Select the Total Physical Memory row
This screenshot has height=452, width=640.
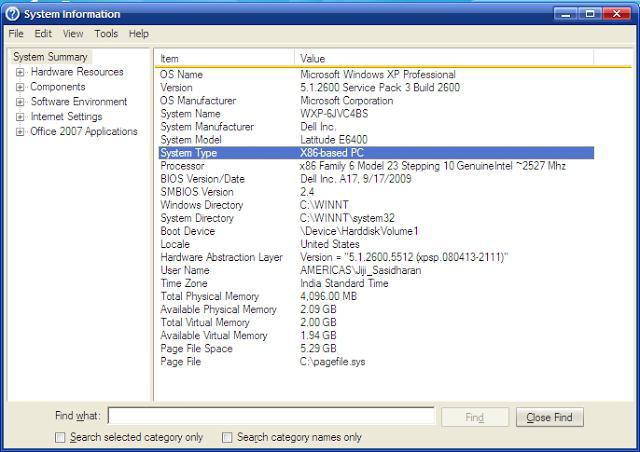[376, 296]
